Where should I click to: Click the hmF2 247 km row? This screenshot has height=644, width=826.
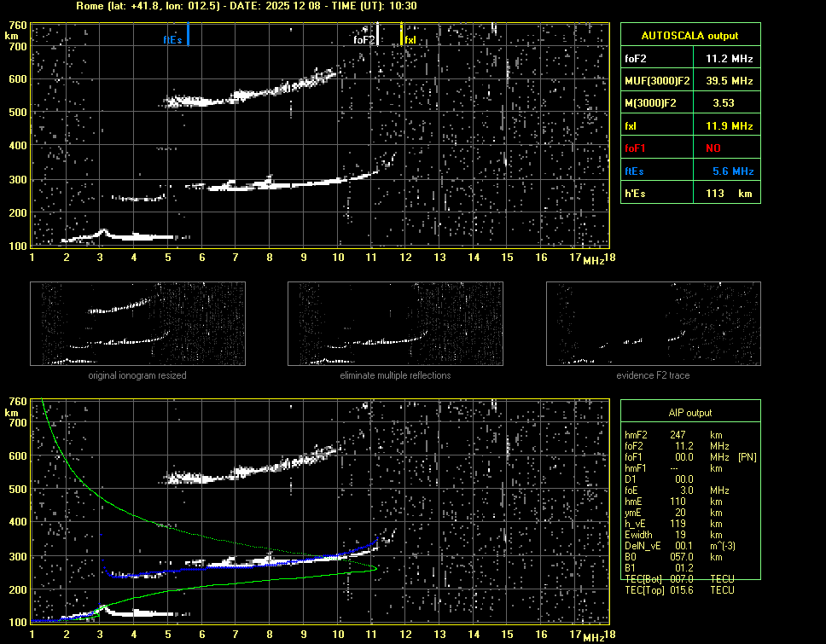pos(679,435)
